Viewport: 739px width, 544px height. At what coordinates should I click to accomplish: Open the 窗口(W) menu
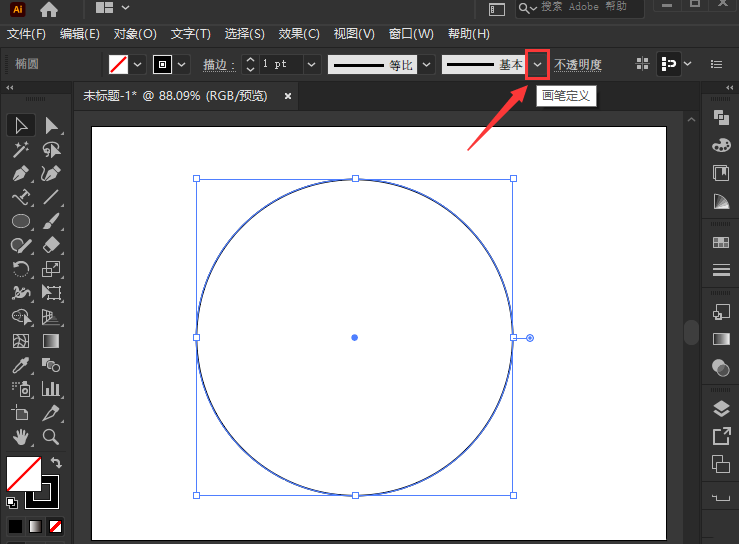coord(412,34)
